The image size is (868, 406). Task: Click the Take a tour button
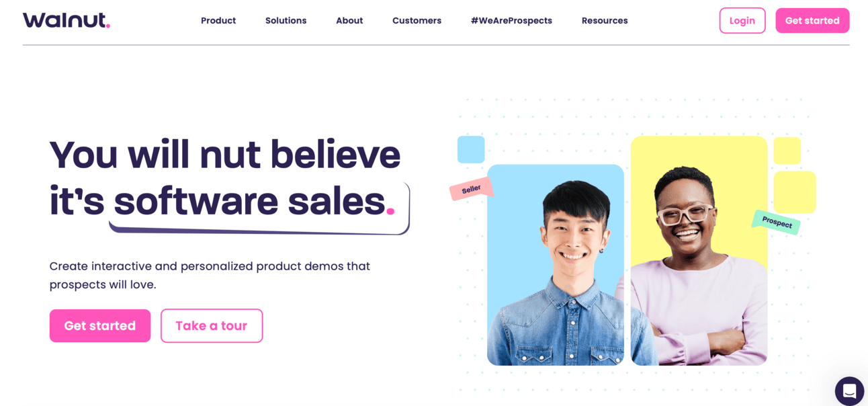tap(212, 326)
